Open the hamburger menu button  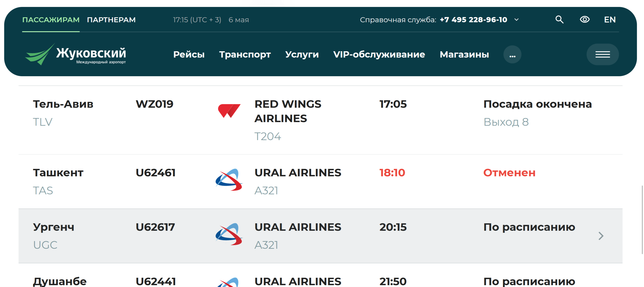coord(602,54)
